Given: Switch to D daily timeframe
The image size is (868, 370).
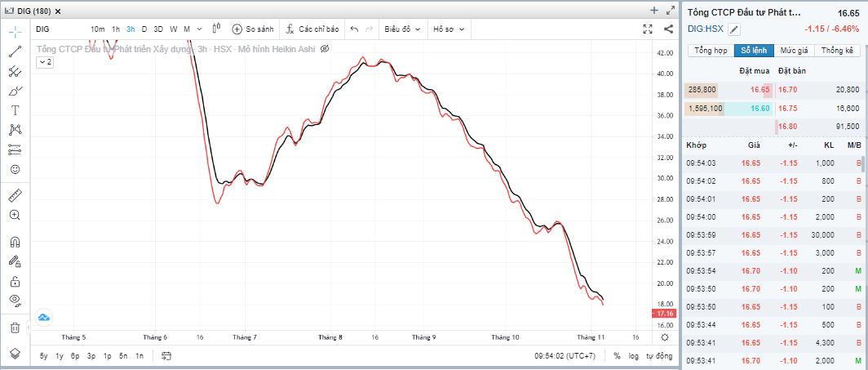Looking at the screenshot, I should [144, 29].
